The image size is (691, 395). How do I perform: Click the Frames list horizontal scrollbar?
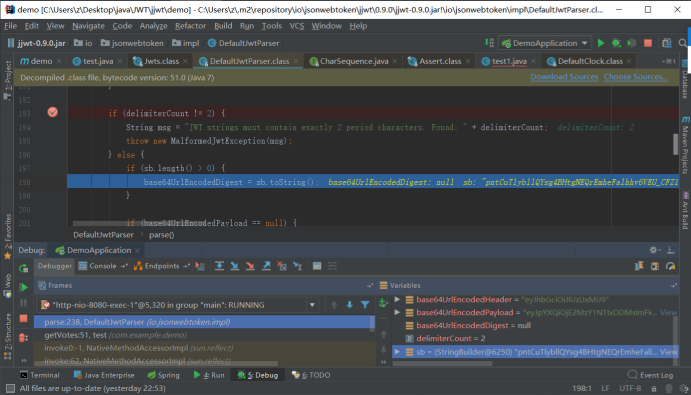coord(156,364)
